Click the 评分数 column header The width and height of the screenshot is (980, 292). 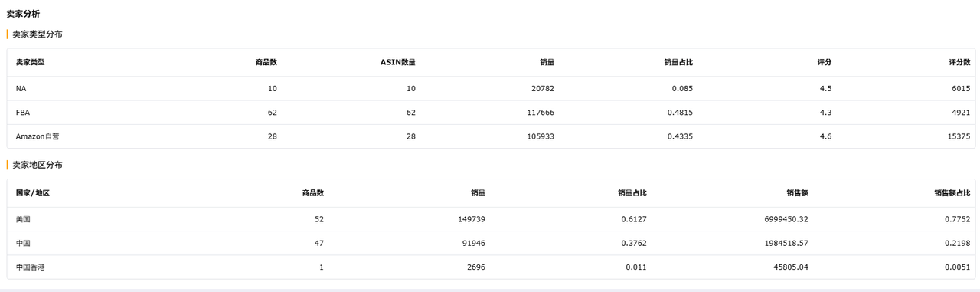(959, 62)
